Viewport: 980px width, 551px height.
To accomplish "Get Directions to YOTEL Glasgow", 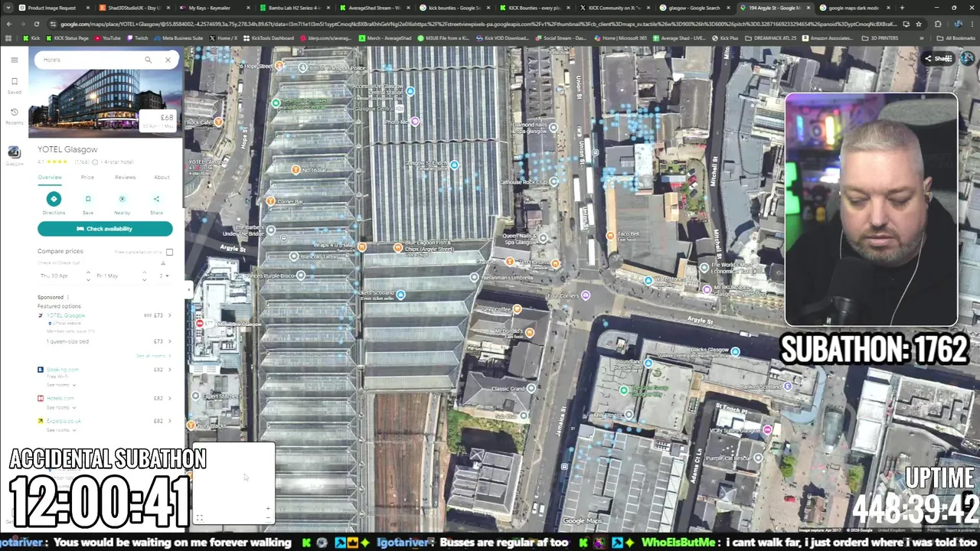I will pos(54,200).
